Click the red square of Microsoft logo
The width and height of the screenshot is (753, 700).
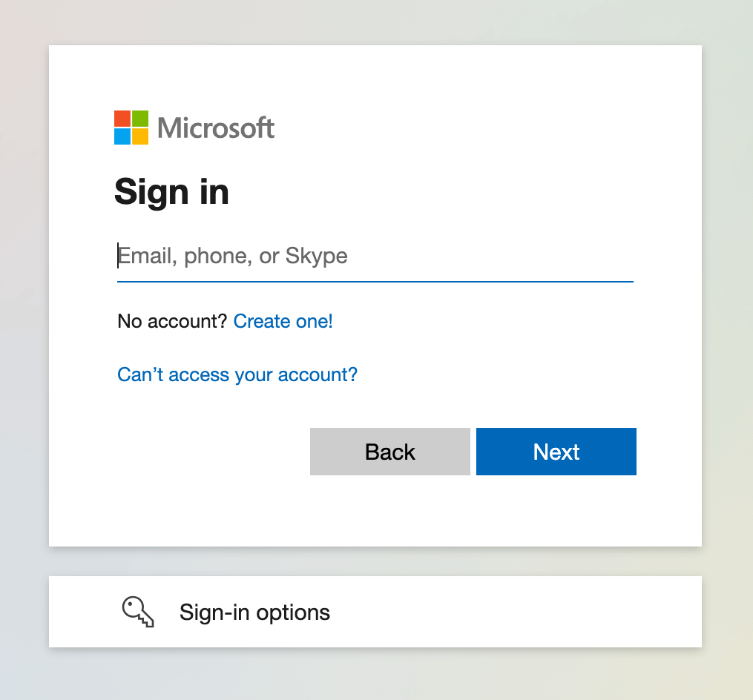[x=122, y=119]
